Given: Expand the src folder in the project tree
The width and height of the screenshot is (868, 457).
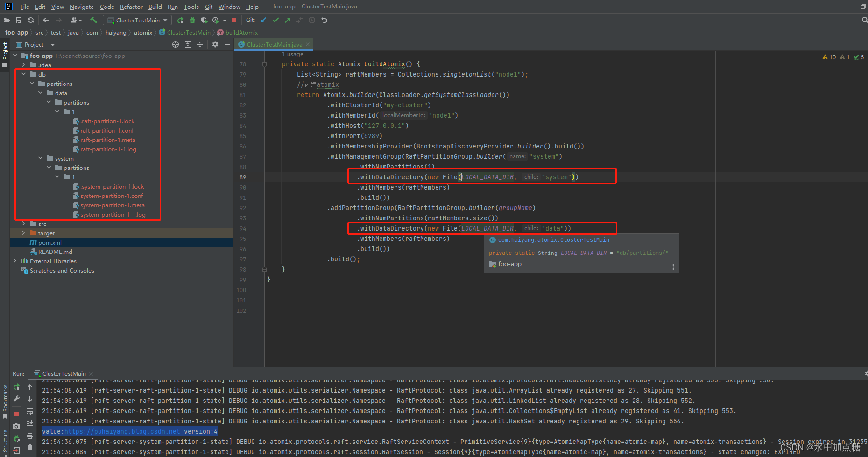Looking at the screenshot, I should tap(23, 224).
